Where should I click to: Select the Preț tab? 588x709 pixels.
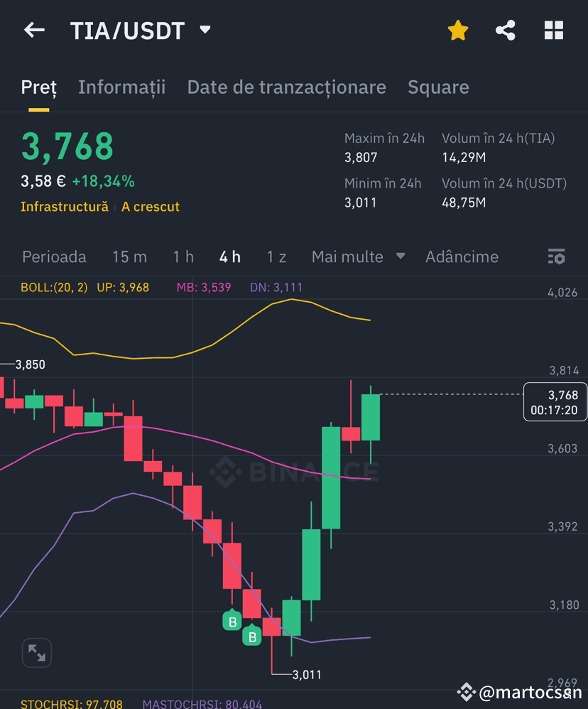click(39, 87)
